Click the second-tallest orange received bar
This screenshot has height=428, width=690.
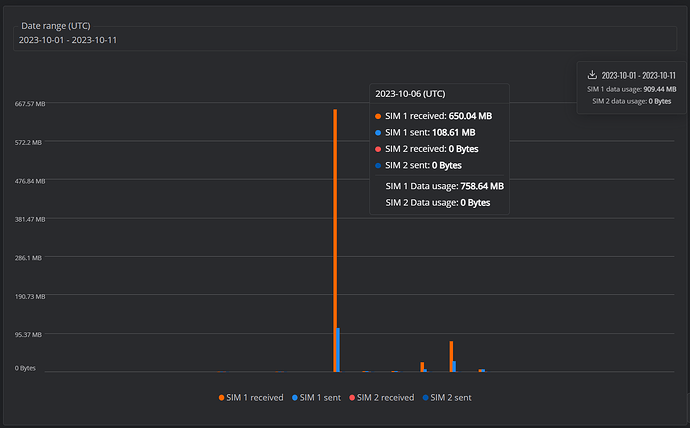(451, 356)
